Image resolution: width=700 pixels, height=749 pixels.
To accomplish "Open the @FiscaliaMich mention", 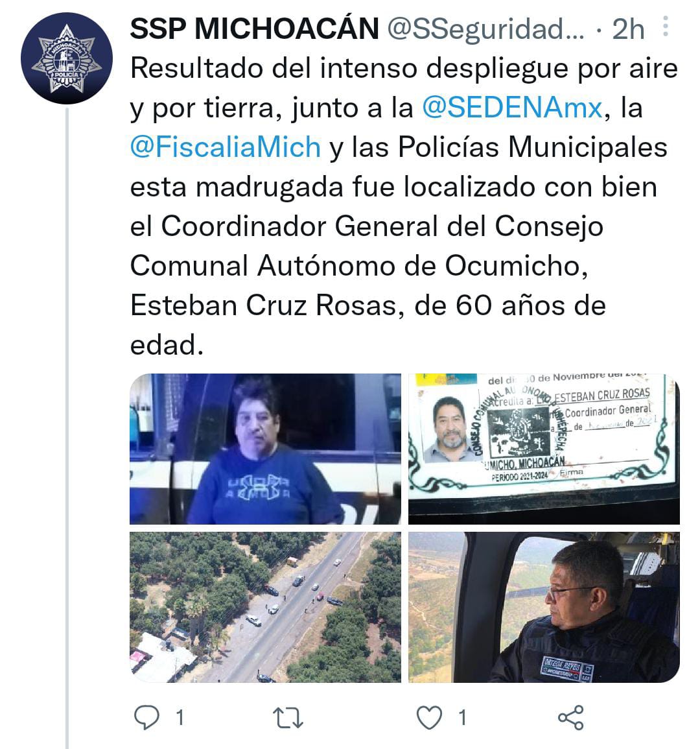I will (226, 147).
